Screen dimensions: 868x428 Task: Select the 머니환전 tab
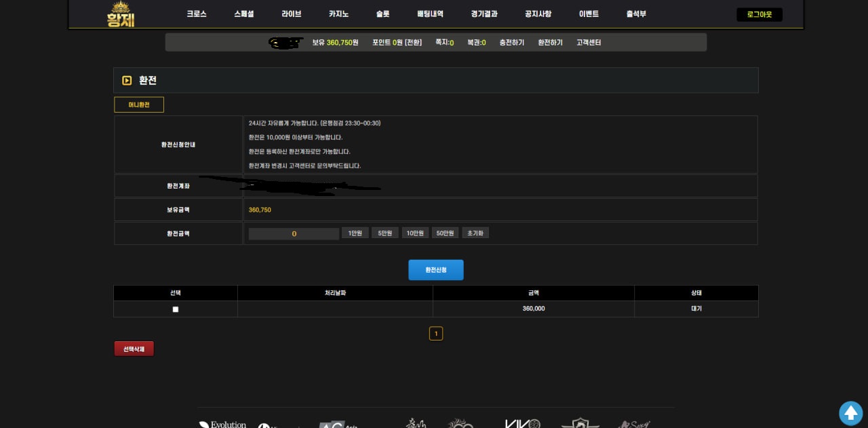[139, 105]
